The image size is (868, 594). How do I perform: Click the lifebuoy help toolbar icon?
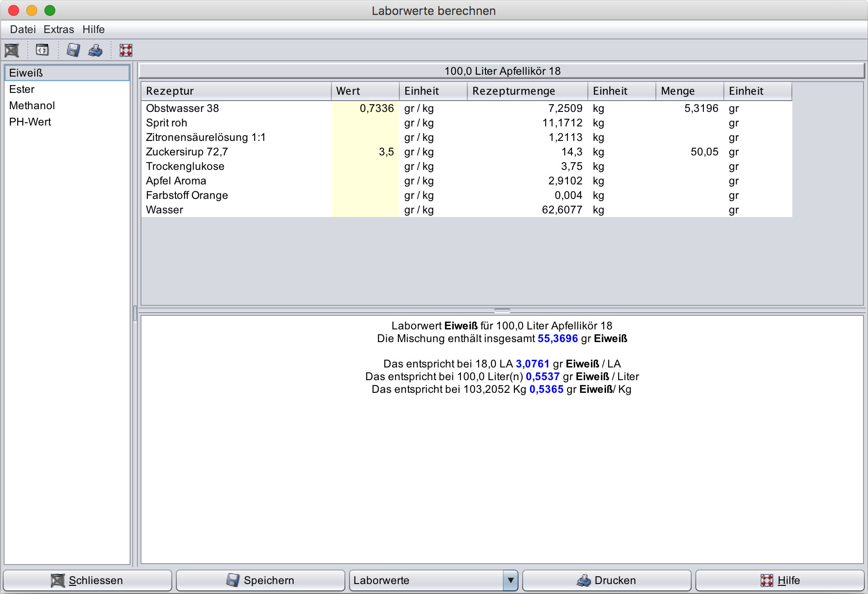[126, 50]
